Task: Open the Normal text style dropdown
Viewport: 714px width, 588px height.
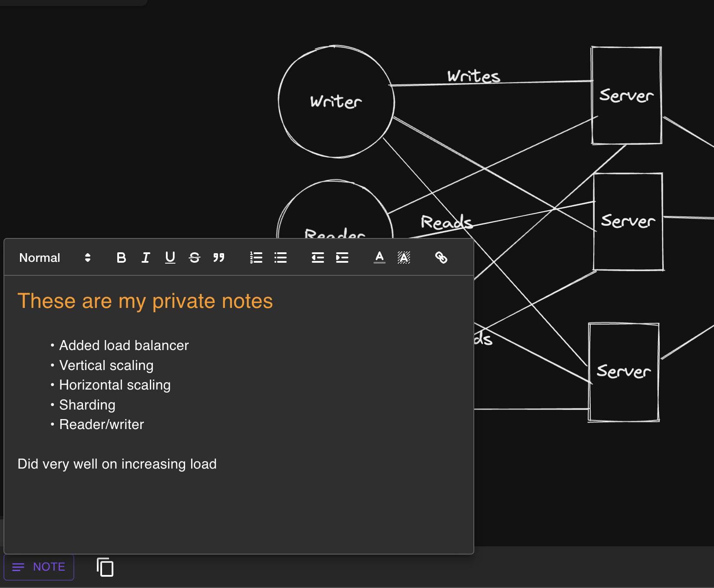Action: [x=55, y=258]
